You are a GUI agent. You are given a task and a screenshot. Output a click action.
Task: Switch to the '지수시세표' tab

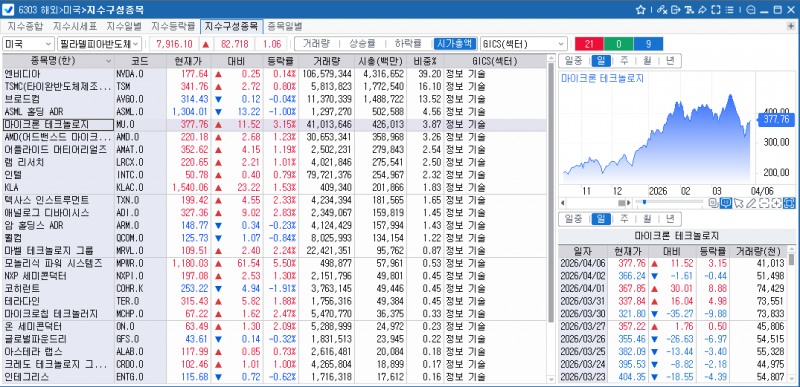[76, 26]
